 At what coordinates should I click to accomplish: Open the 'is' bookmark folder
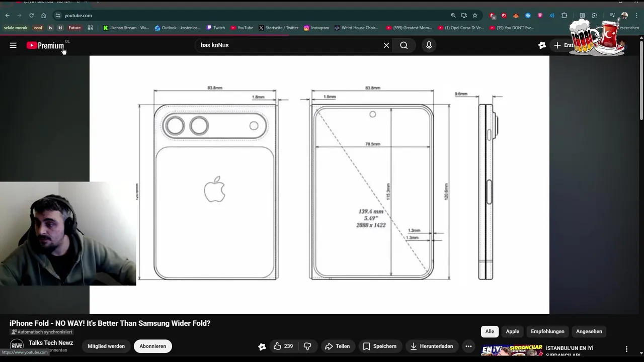tap(50, 28)
